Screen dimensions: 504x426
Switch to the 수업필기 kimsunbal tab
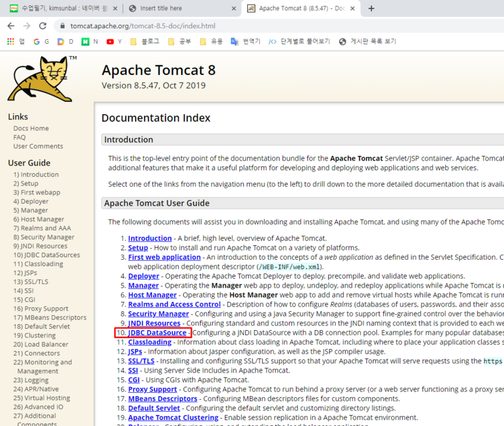63,8
